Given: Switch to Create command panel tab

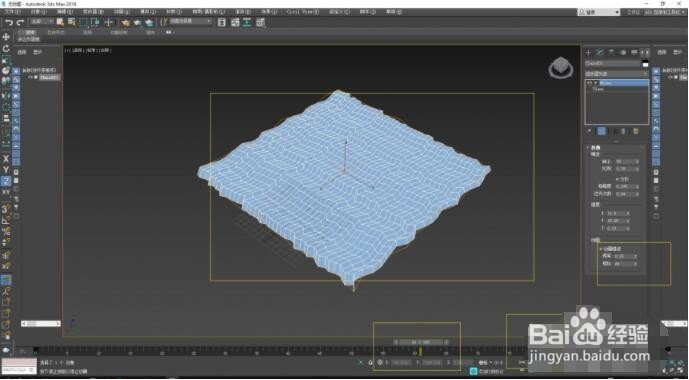Looking at the screenshot, I should (x=589, y=52).
